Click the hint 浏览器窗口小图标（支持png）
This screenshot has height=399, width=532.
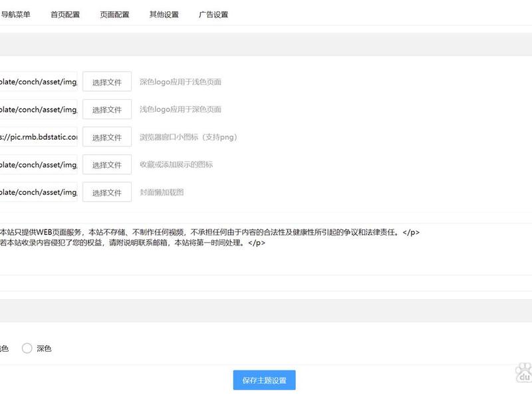(189, 137)
